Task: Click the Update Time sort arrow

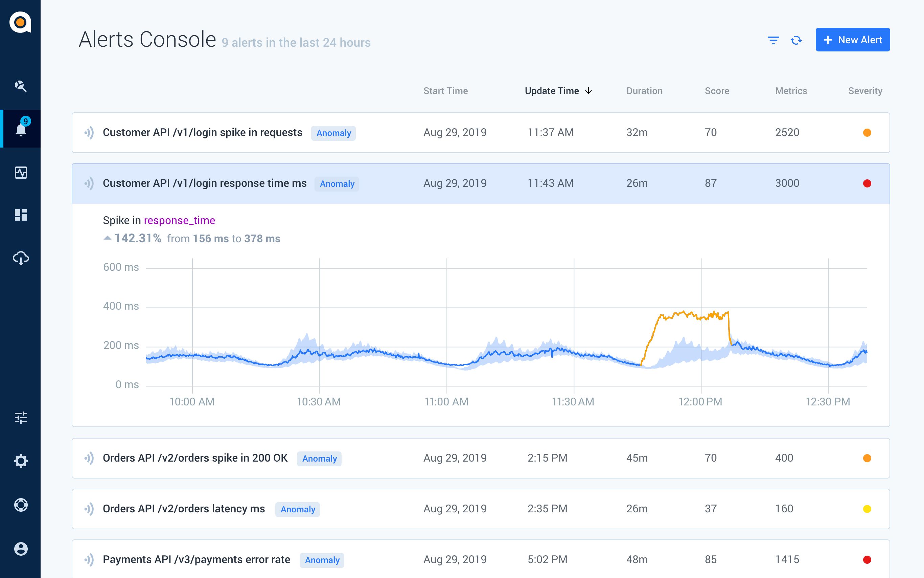Action: point(588,91)
